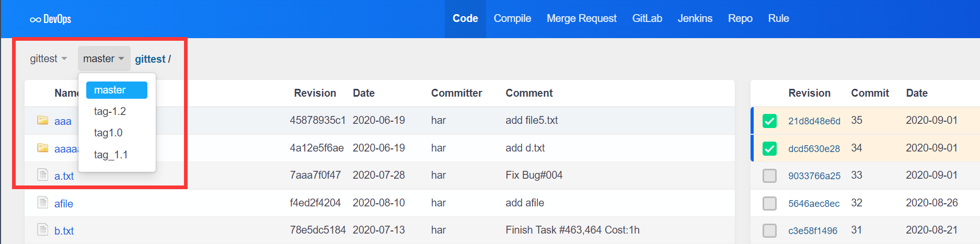Click the b.txt file icon
980x244 pixels.
coord(43,230)
